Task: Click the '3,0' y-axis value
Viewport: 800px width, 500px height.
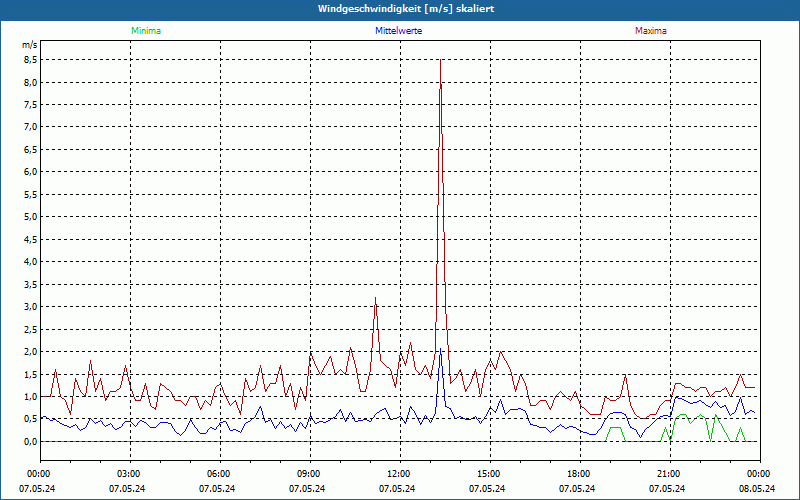Action: click(31, 307)
